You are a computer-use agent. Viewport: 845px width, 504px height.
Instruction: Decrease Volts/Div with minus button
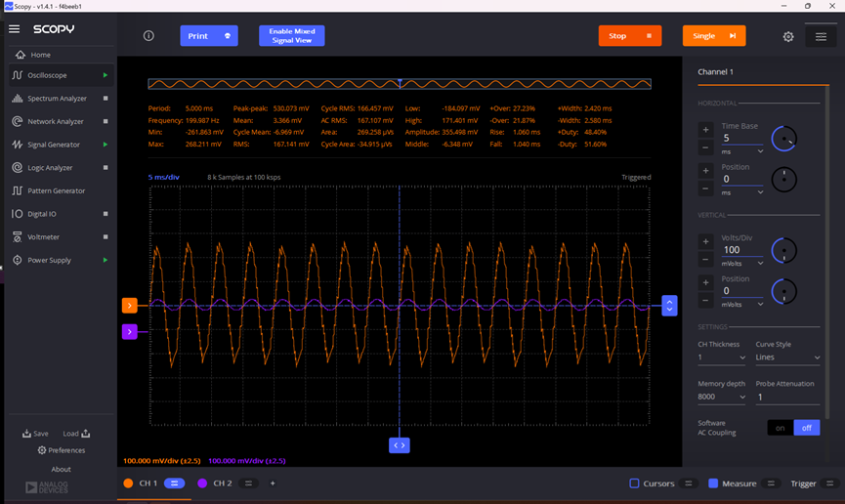pos(705,260)
